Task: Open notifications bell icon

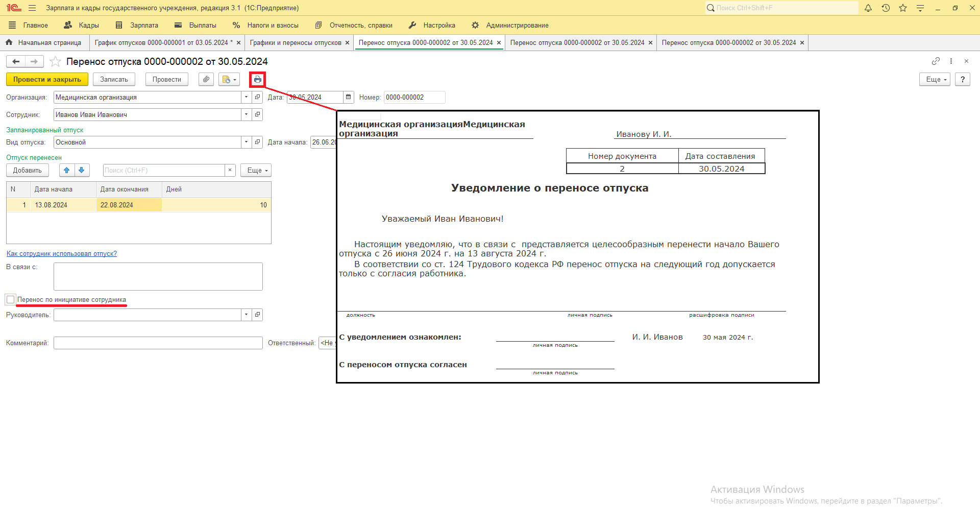Action: [x=868, y=8]
